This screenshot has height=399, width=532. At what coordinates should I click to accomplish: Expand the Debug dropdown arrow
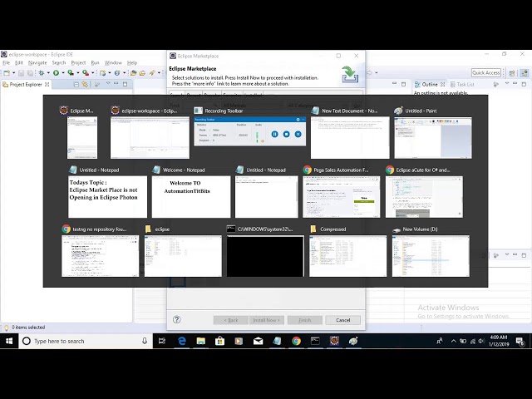point(48,72)
